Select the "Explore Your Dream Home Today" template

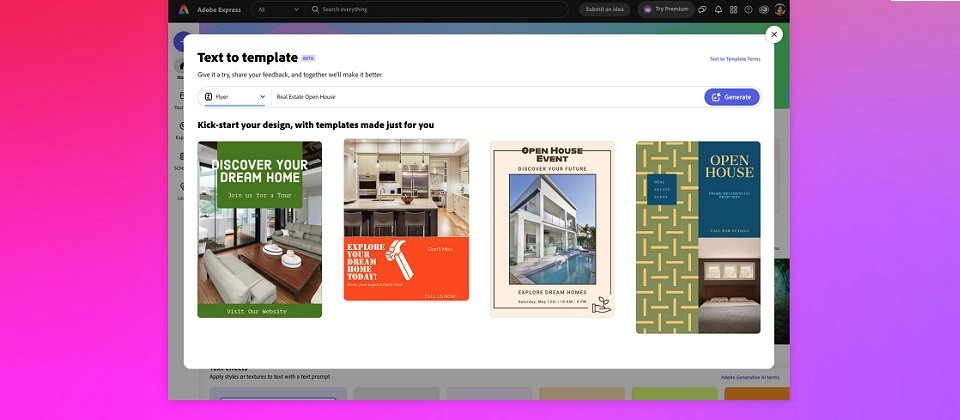tap(407, 220)
